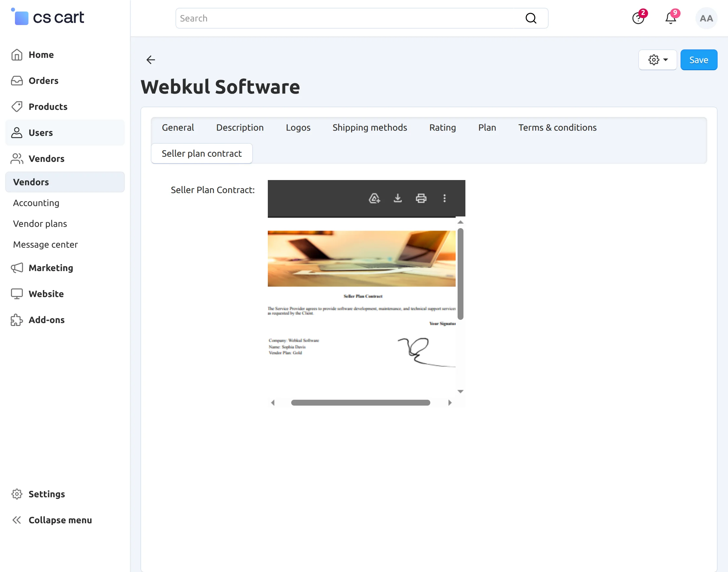Click the search magnifier icon
728x572 pixels.
[x=531, y=18]
